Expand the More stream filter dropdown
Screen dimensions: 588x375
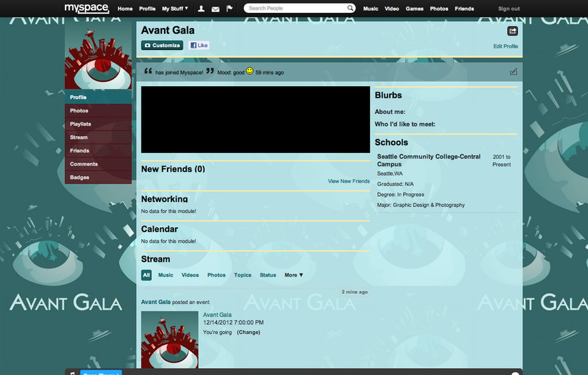(293, 275)
